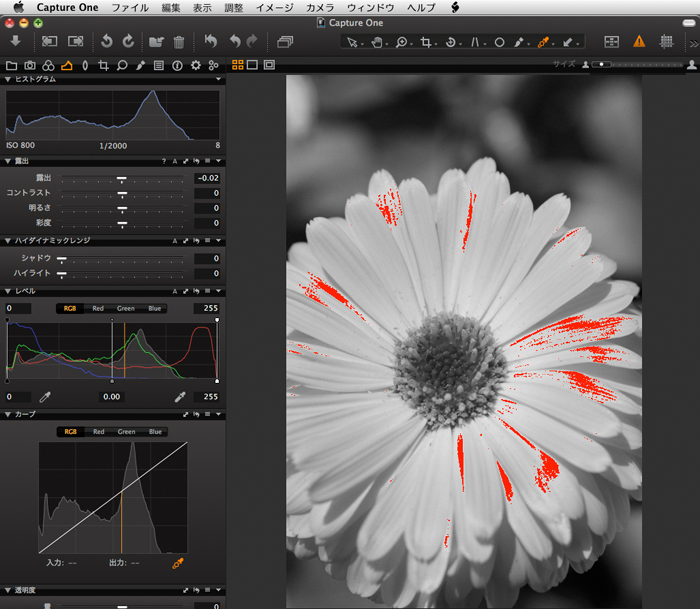
Task: Switch to single image viewer mode
Action: (x=252, y=65)
